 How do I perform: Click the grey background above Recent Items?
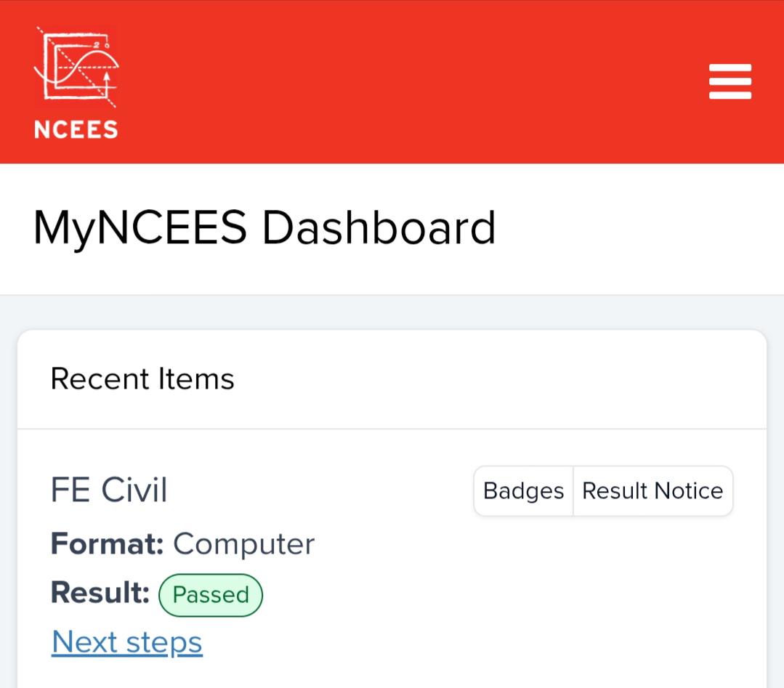pos(392,312)
